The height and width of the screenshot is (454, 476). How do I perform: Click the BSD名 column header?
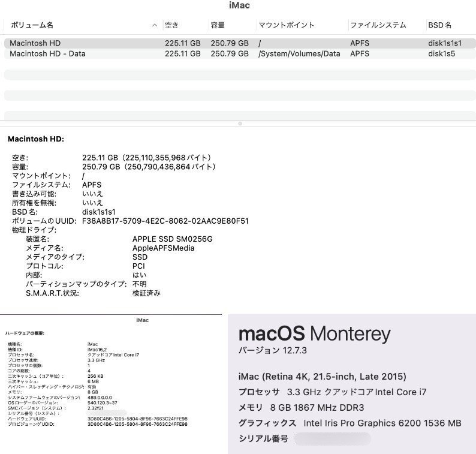coord(439,25)
